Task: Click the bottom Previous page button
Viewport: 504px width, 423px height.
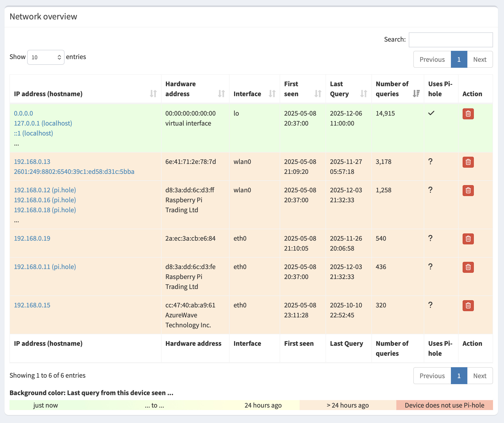Action: (432, 376)
